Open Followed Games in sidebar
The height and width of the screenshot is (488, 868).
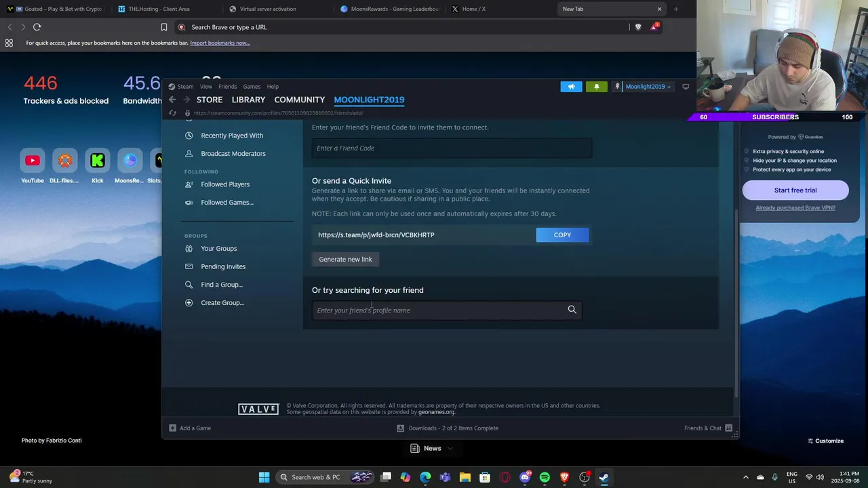[x=226, y=203]
